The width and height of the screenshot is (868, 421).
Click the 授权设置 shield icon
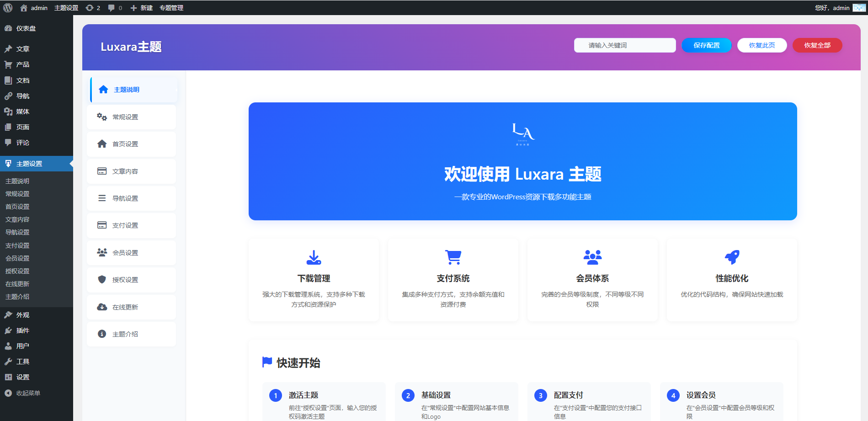(x=101, y=279)
